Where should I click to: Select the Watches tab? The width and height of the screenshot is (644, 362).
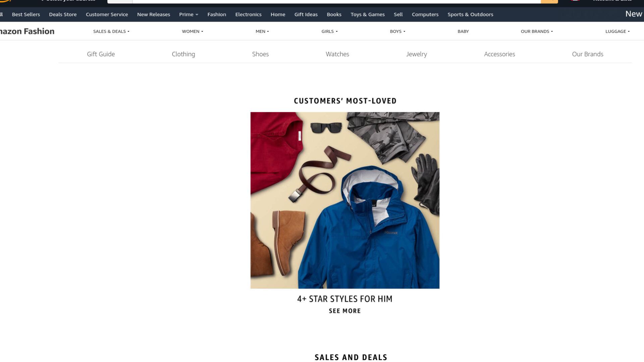click(337, 54)
